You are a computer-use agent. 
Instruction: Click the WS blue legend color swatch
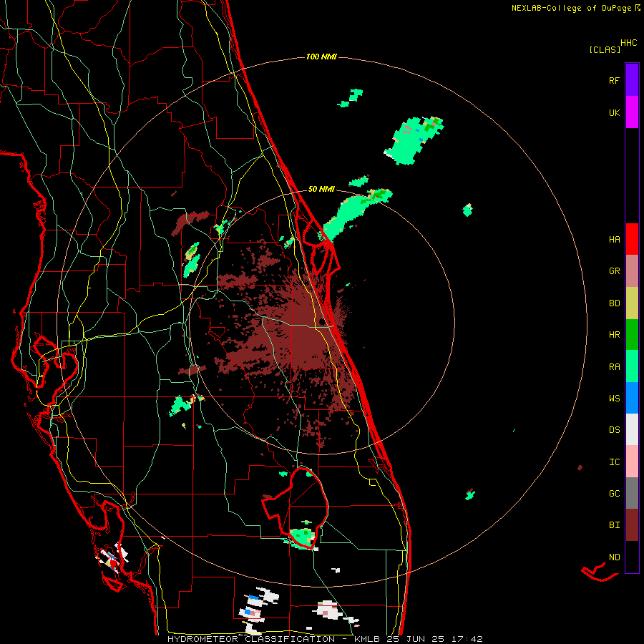point(632,398)
